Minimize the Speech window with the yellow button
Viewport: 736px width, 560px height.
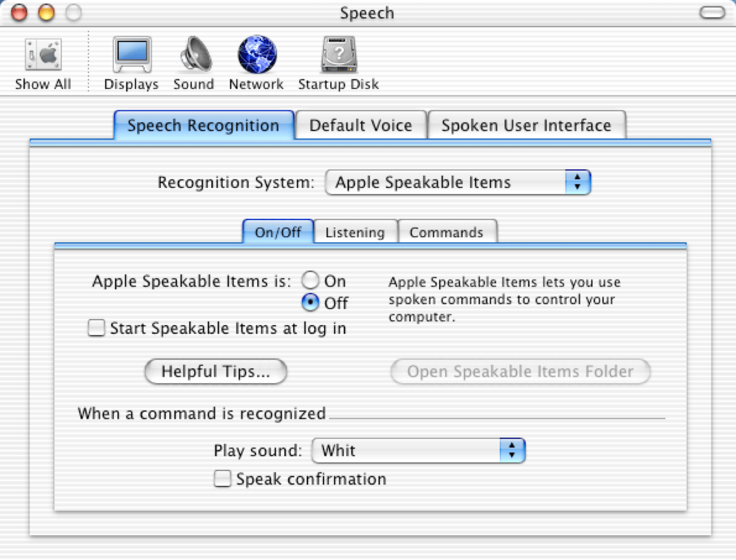[46, 12]
